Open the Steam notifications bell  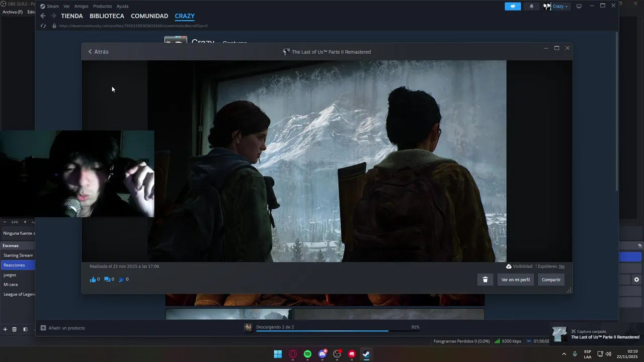point(531,6)
